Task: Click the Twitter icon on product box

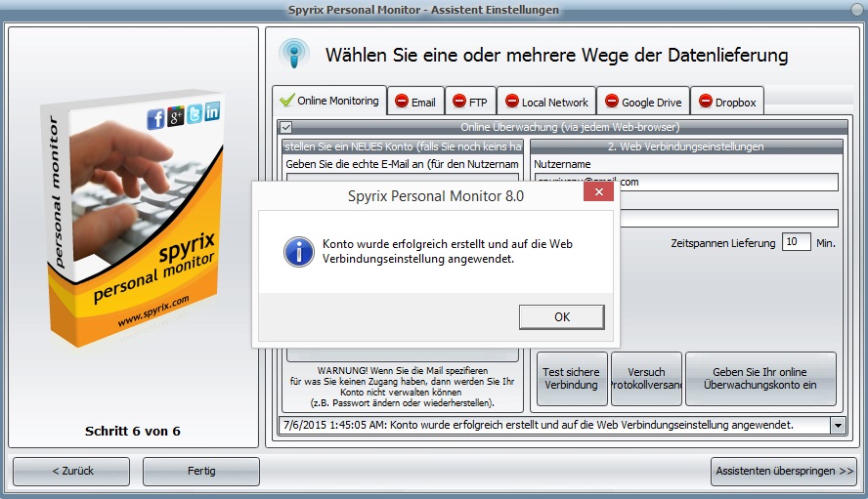Action: [194, 113]
